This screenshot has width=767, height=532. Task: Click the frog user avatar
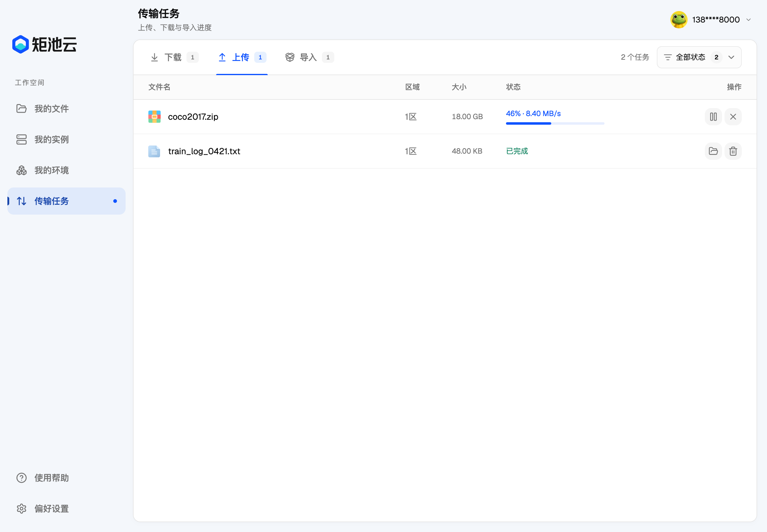click(x=679, y=20)
